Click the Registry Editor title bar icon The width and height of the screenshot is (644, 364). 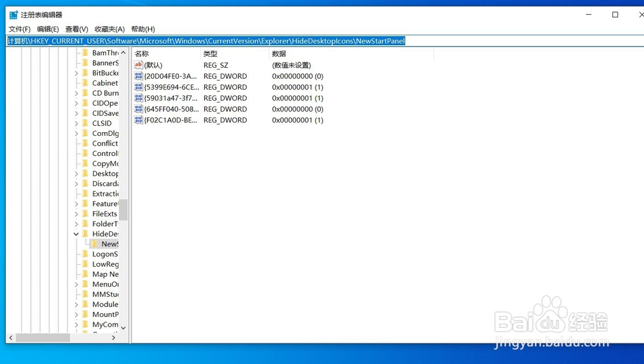tap(14, 15)
